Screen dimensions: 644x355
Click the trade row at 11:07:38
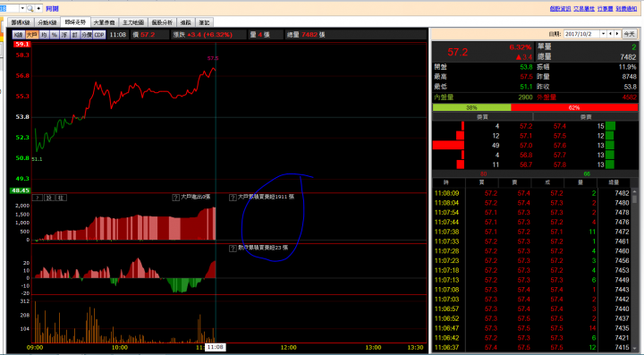coord(532,232)
